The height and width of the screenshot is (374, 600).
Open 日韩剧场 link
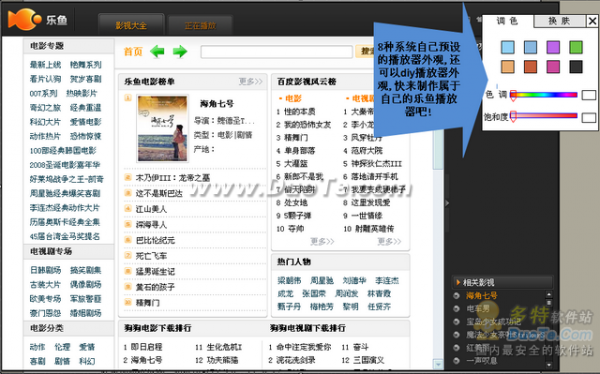pos(46,270)
